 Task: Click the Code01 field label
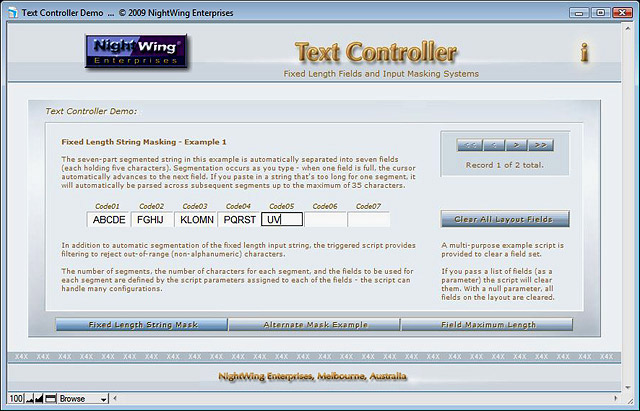(x=107, y=206)
